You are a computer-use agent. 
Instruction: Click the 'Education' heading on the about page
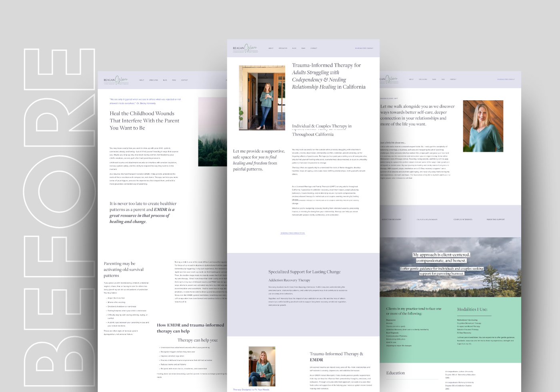pyautogui.click(x=395, y=373)
